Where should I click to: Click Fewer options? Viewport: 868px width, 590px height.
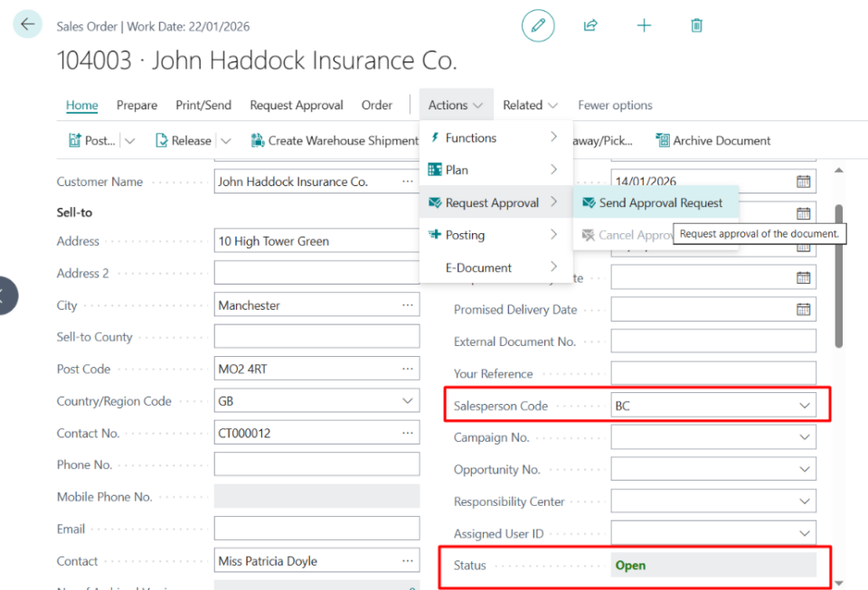point(615,105)
